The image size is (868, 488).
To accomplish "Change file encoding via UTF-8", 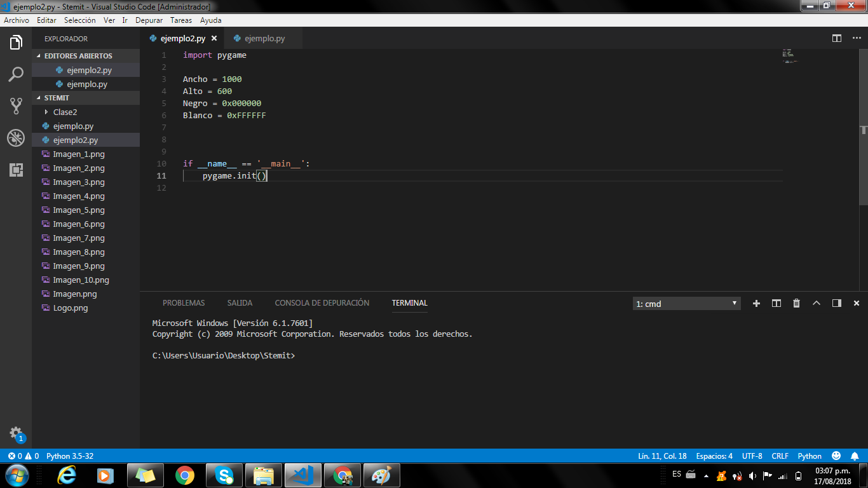I will point(752,456).
